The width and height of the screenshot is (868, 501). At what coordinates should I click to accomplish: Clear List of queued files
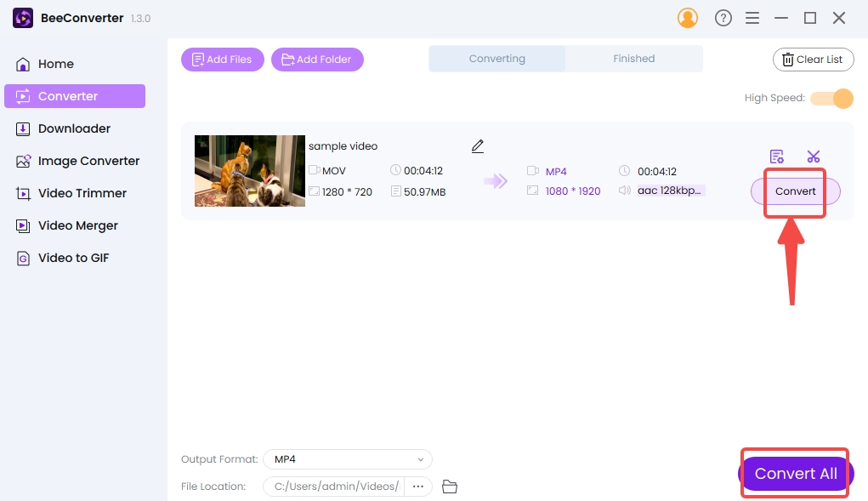tap(813, 60)
